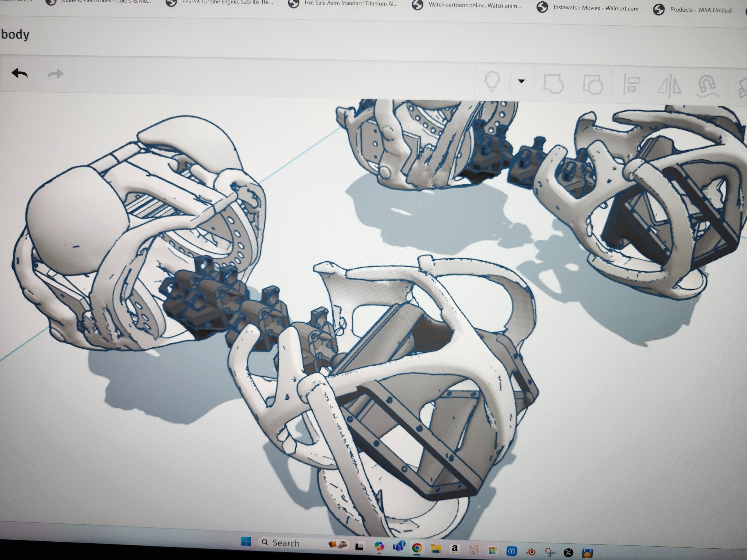Select the Mirror tool icon
Image resolution: width=747 pixels, height=560 pixels.
pyautogui.click(x=670, y=86)
